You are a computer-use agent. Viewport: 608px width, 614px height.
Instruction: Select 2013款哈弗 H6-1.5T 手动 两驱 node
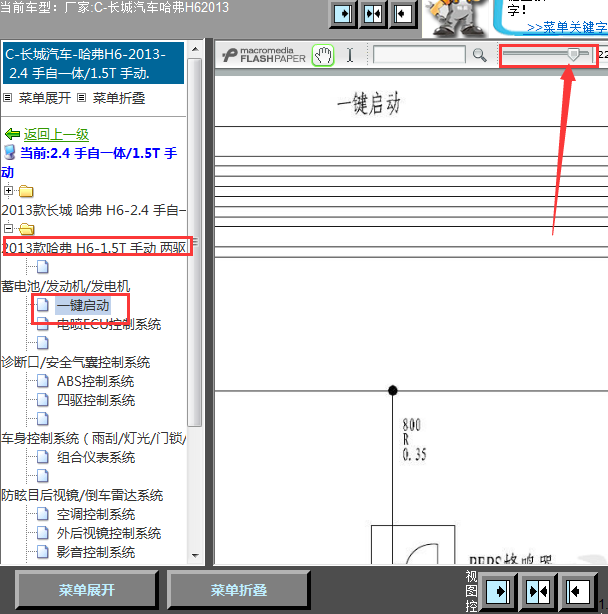(x=94, y=248)
